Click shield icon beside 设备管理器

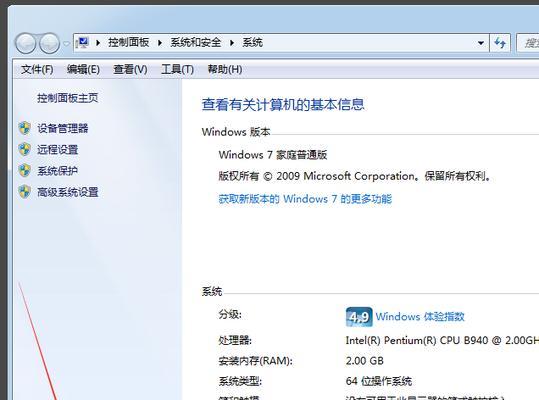(x=25, y=128)
